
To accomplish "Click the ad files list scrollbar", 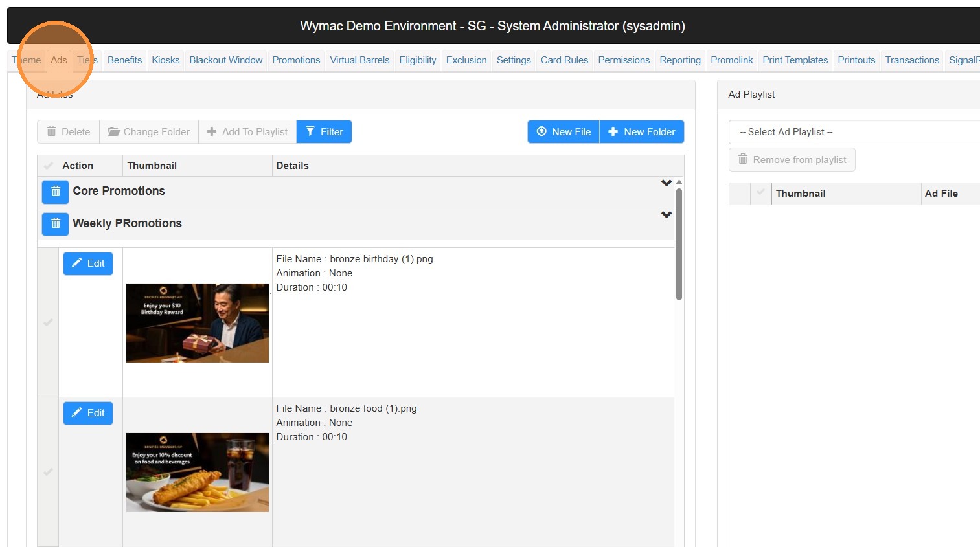I will point(679,244).
